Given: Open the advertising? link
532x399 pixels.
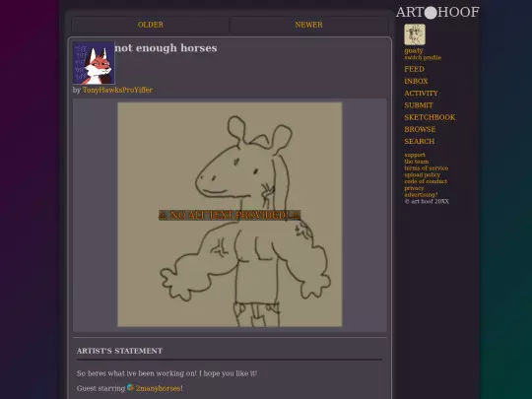Looking at the screenshot, I should (421, 195).
